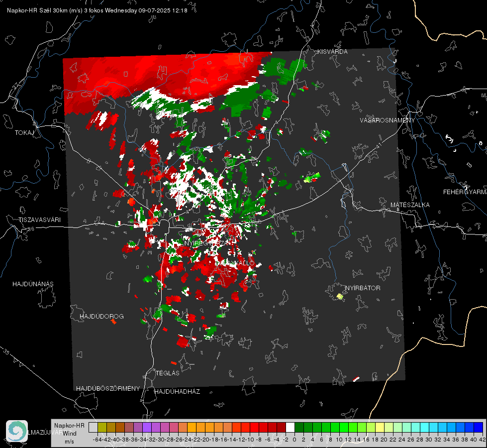Click the legend value label -64
487x448 pixels.
click(97, 440)
